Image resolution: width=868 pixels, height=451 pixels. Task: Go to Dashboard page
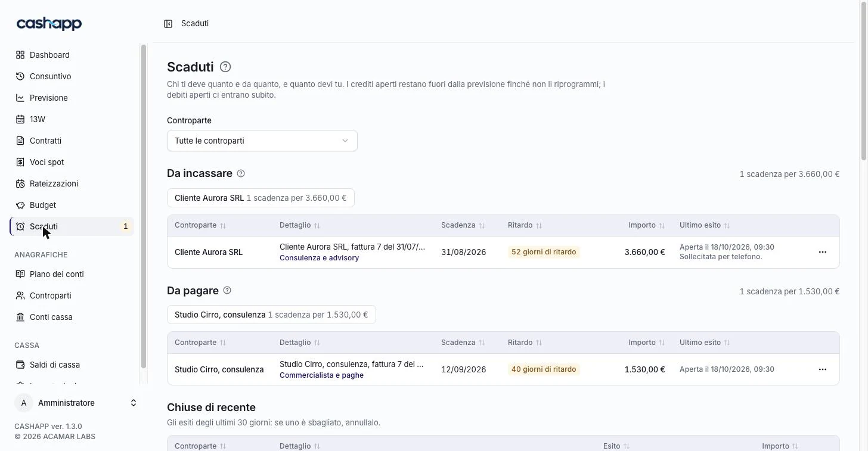72,55
